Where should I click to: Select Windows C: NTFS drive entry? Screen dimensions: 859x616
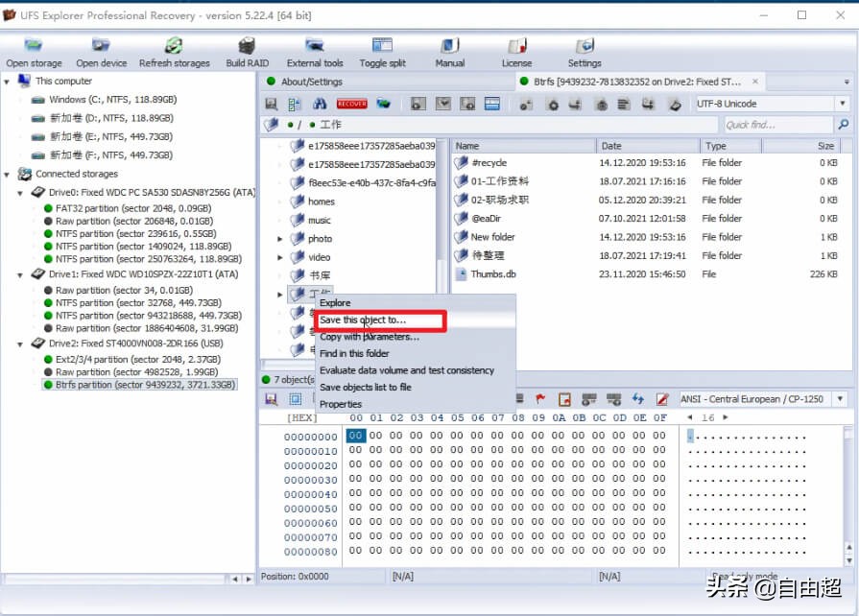[x=105, y=100]
